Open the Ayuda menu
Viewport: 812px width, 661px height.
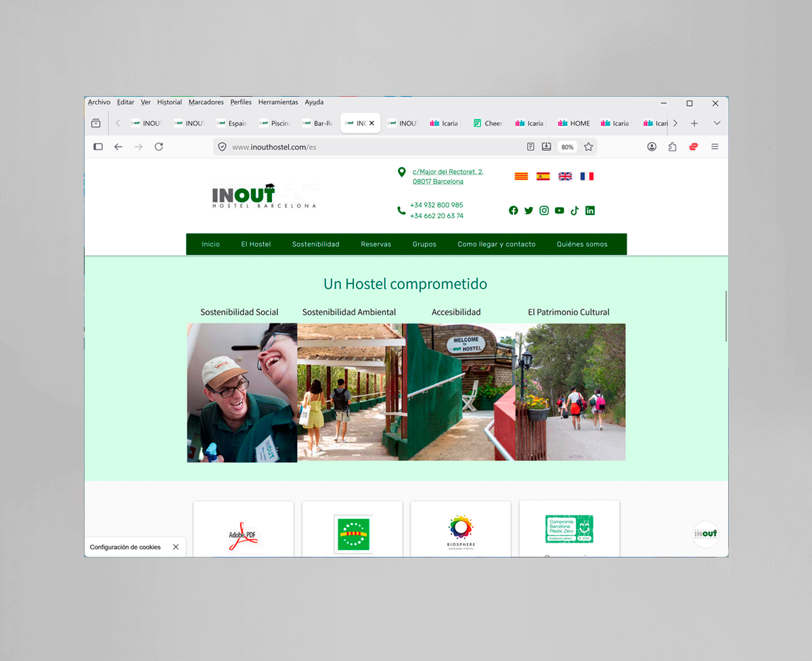pyautogui.click(x=314, y=102)
